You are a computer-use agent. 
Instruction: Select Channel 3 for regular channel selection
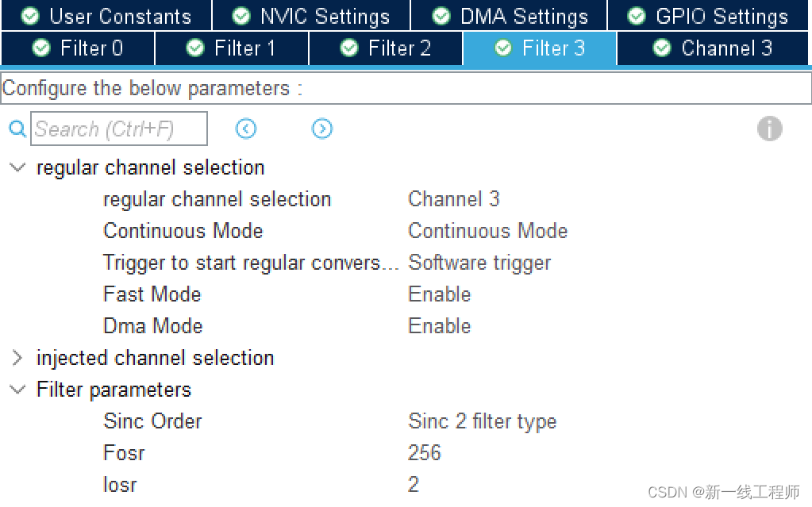click(x=453, y=199)
